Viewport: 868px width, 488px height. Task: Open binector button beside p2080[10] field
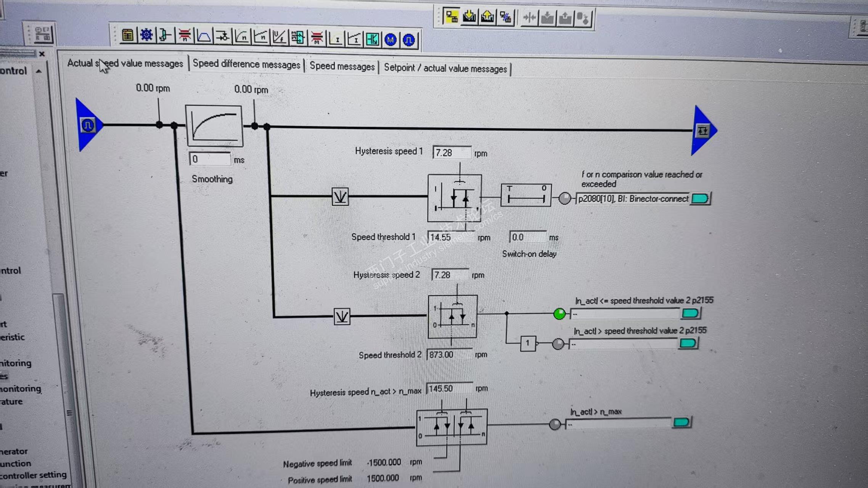point(700,199)
